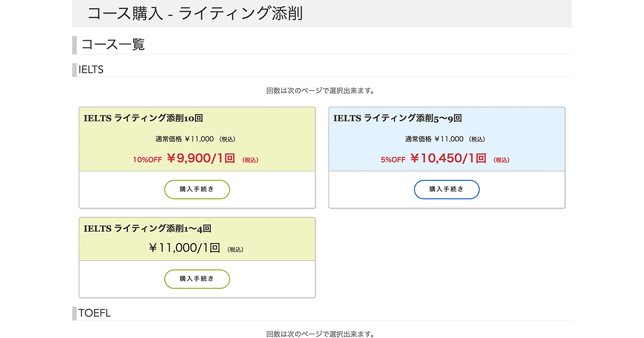644x338 pixels.
Task: Open purchase procedure for IELTS 1〜4回 course
Action: [x=197, y=279]
